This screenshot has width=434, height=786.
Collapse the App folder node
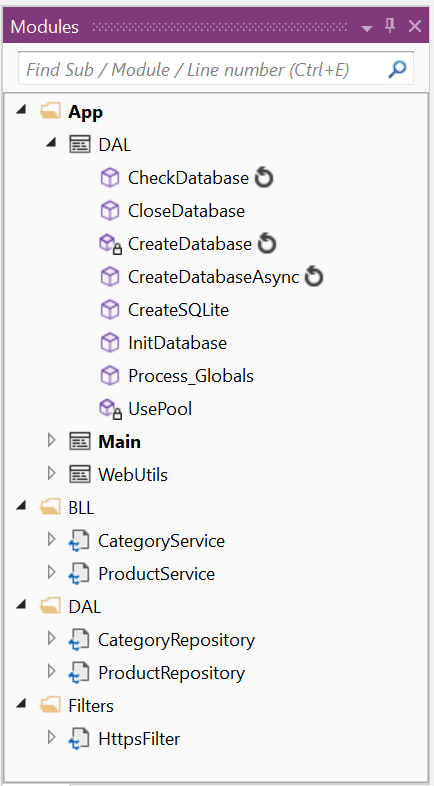point(21,110)
